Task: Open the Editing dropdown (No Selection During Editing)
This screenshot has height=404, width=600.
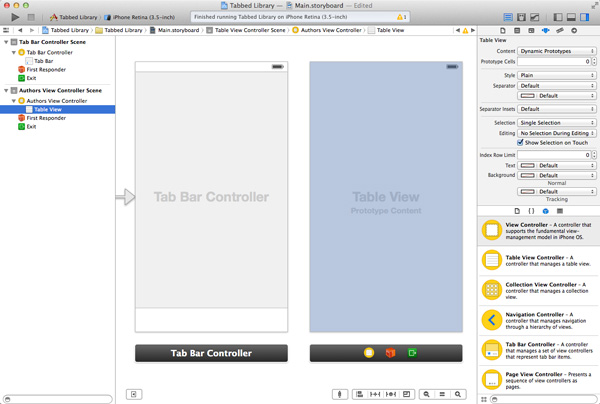Action: (x=557, y=133)
